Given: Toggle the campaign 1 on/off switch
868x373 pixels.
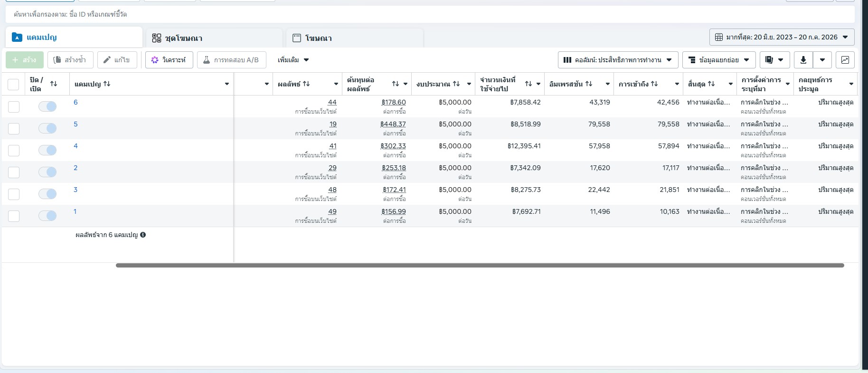Looking at the screenshot, I should 47,216.
